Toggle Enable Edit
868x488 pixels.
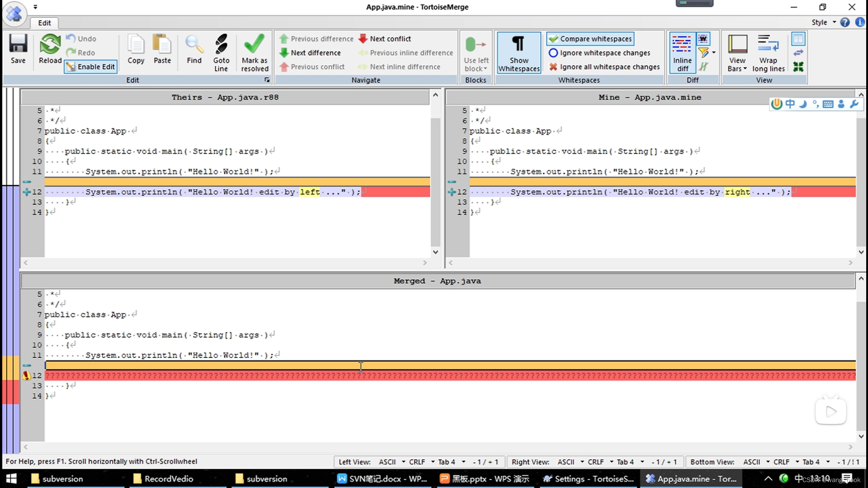(x=91, y=67)
